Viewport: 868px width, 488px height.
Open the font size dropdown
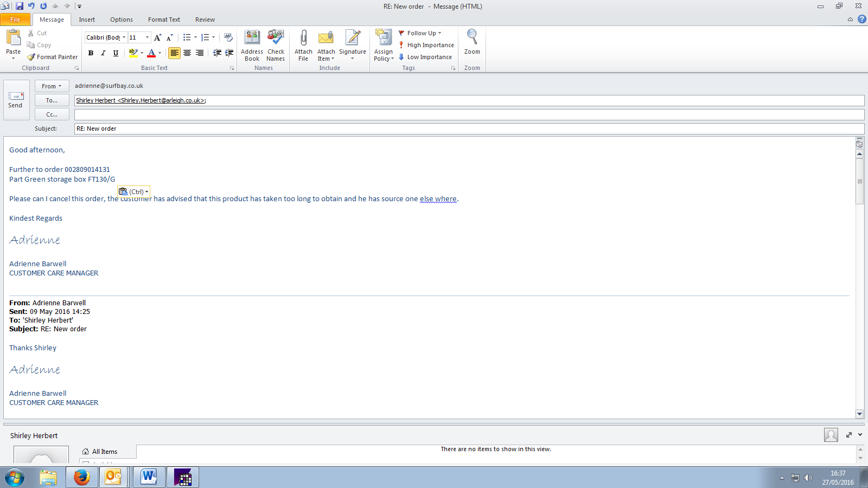(147, 37)
